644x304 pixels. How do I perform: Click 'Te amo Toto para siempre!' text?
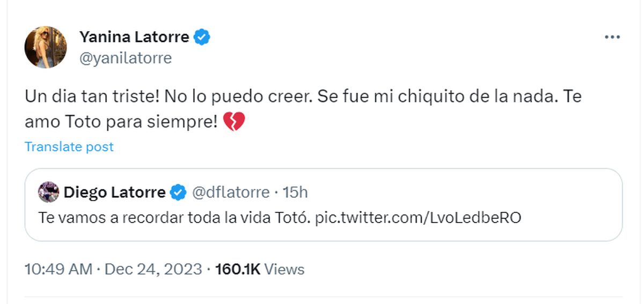click(121, 123)
